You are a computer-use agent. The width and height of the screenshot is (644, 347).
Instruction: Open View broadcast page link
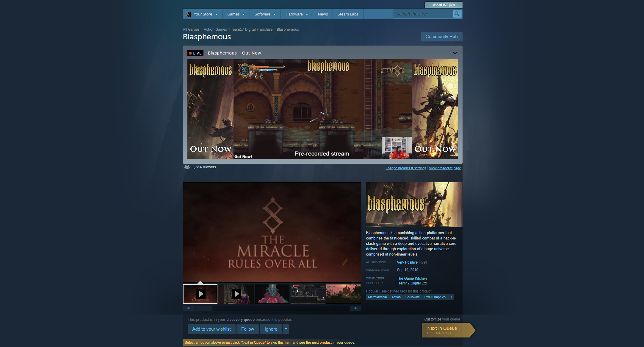click(x=445, y=168)
